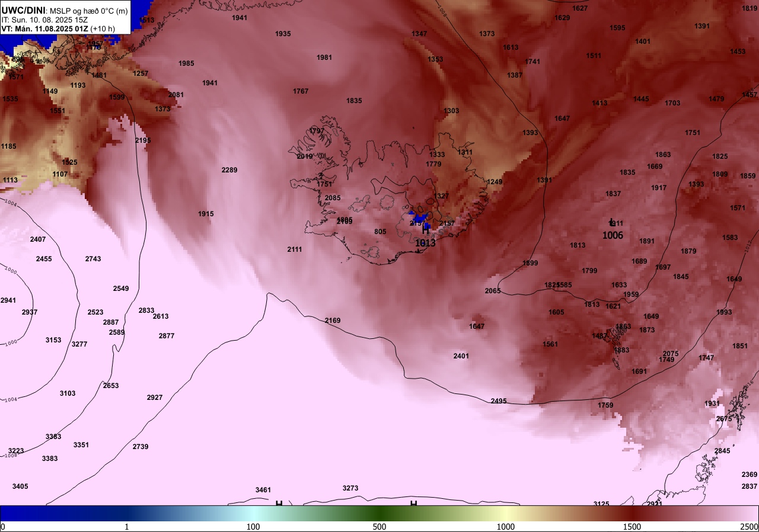This screenshot has width=759, height=532.
Task: Click the height value 2289
Action: (229, 170)
